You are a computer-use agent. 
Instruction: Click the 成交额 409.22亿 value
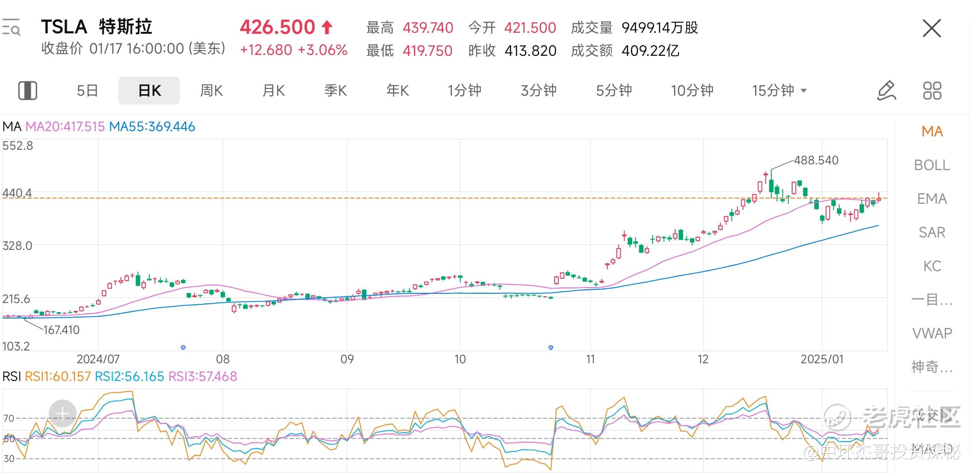pos(650,51)
